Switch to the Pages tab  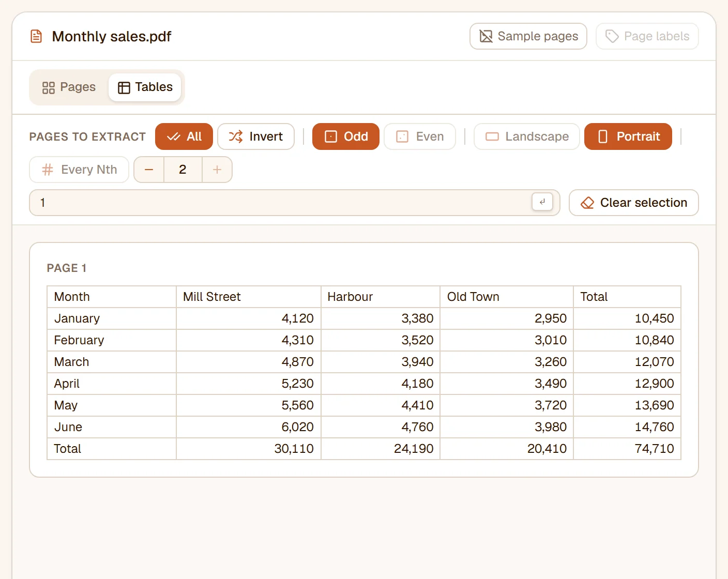[69, 87]
